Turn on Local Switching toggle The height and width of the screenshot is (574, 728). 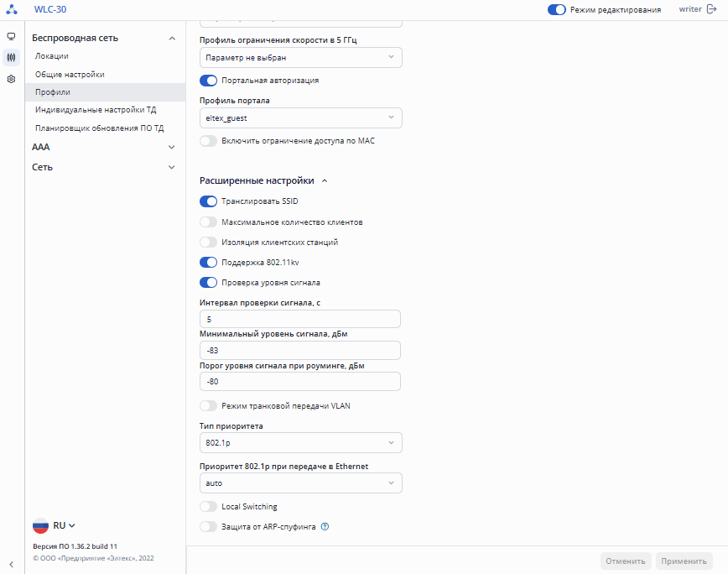208,507
